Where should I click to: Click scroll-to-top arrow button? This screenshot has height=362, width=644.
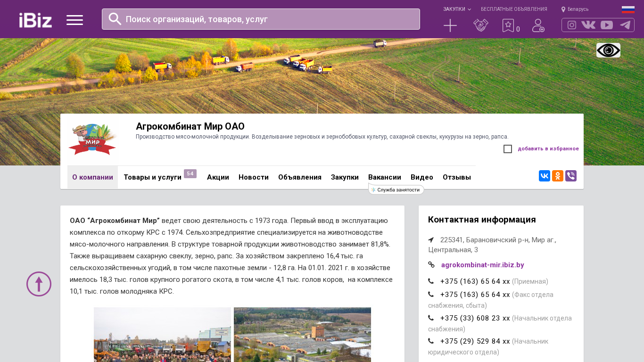[39, 284]
